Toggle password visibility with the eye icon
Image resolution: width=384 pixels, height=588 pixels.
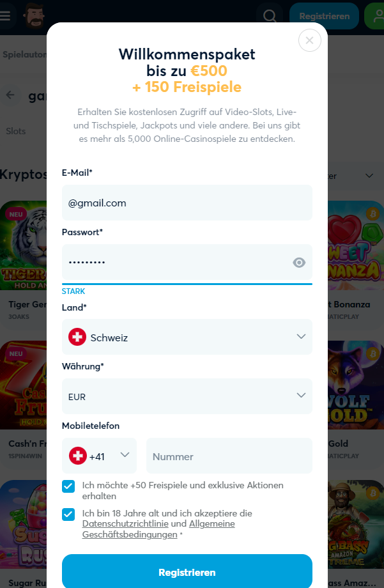pos(299,263)
